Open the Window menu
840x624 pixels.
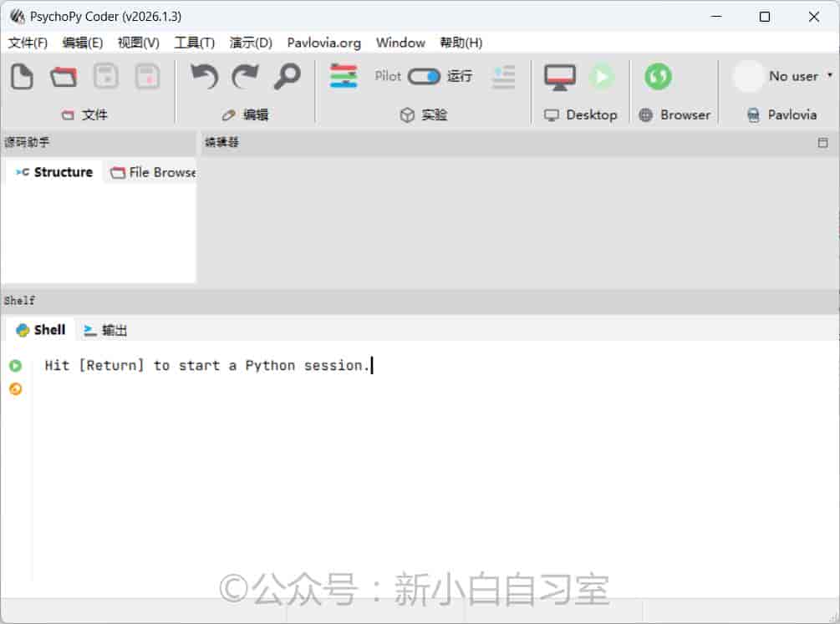coord(400,43)
